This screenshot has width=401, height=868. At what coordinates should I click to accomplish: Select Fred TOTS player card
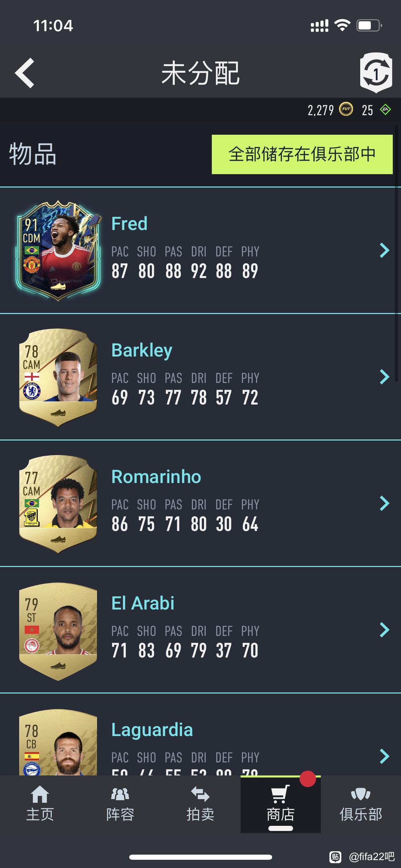click(58, 251)
